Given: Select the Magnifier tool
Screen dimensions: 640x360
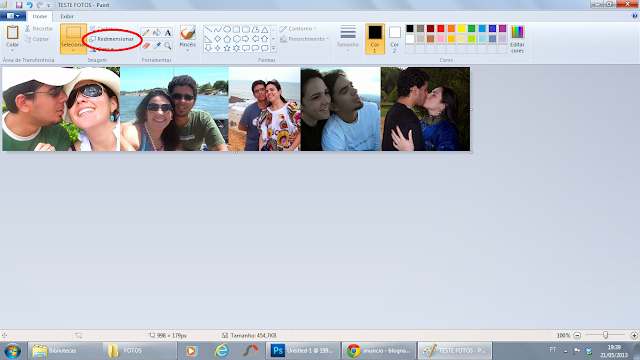Looking at the screenshot, I should pyautogui.click(x=168, y=46).
